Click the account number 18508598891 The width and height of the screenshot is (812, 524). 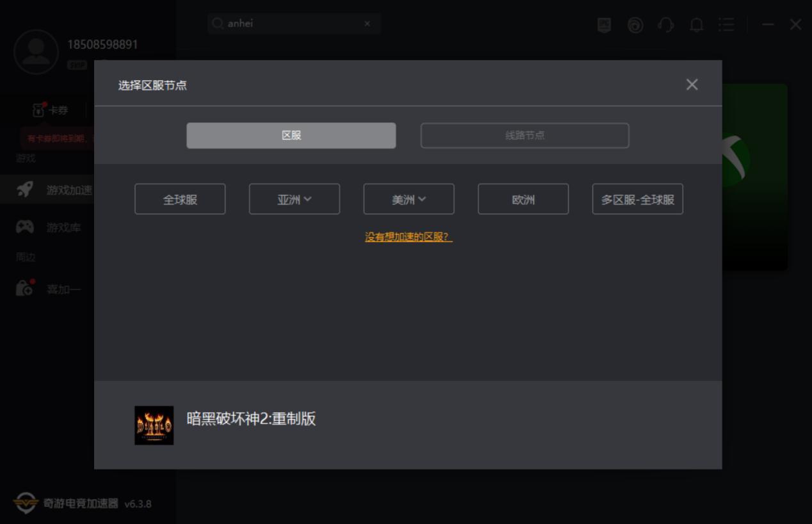coord(102,44)
